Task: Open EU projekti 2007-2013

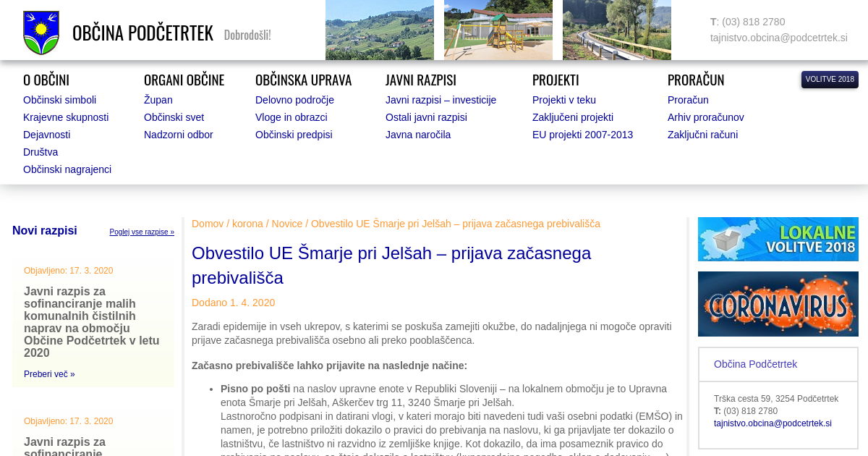Action: tap(582, 135)
